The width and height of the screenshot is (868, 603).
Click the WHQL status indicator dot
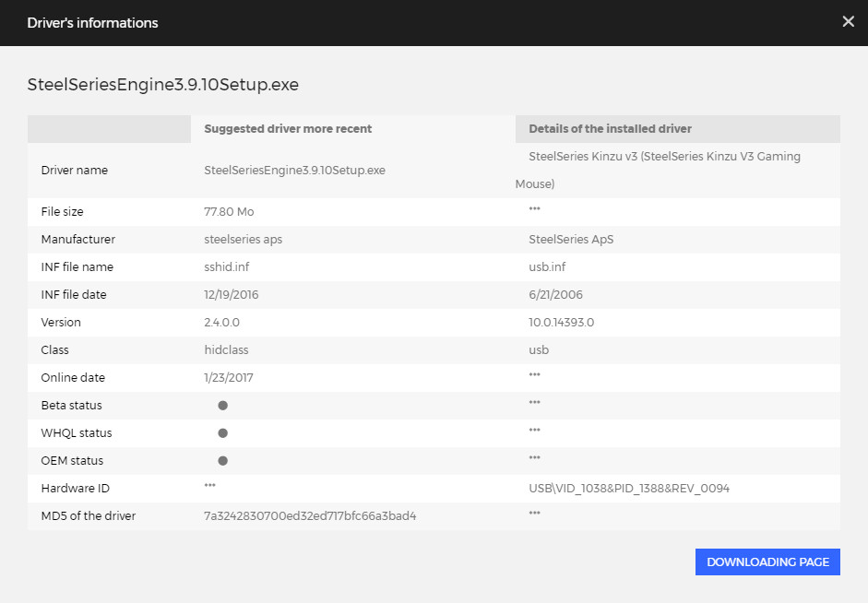click(x=222, y=433)
